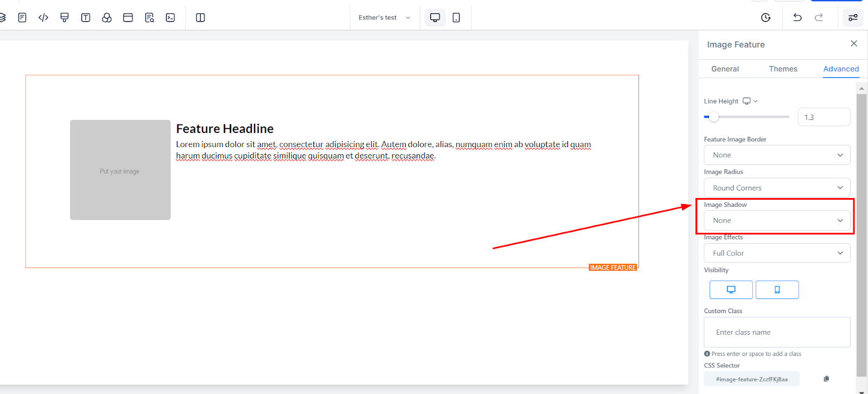The height and width of the screenshot is (394, 868).
Task: Open the document search SEO icon
Action: [149, 17]
